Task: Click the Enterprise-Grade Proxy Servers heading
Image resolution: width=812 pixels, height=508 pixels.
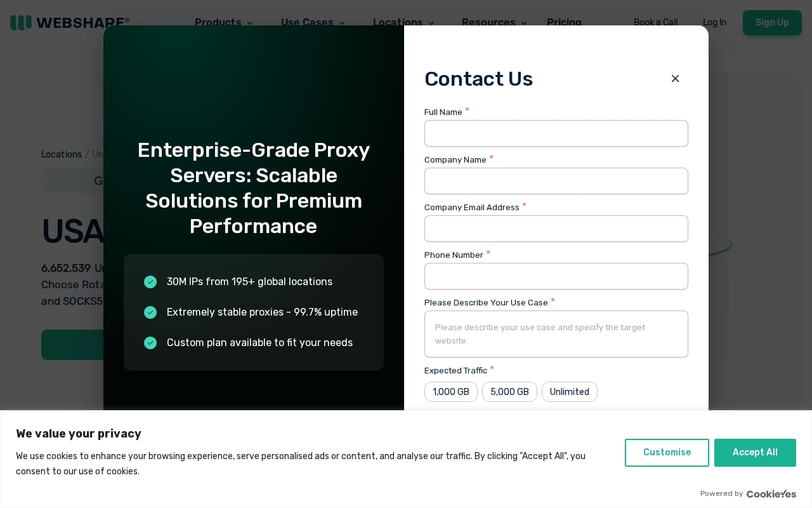Action: click(x=254, y=188)
